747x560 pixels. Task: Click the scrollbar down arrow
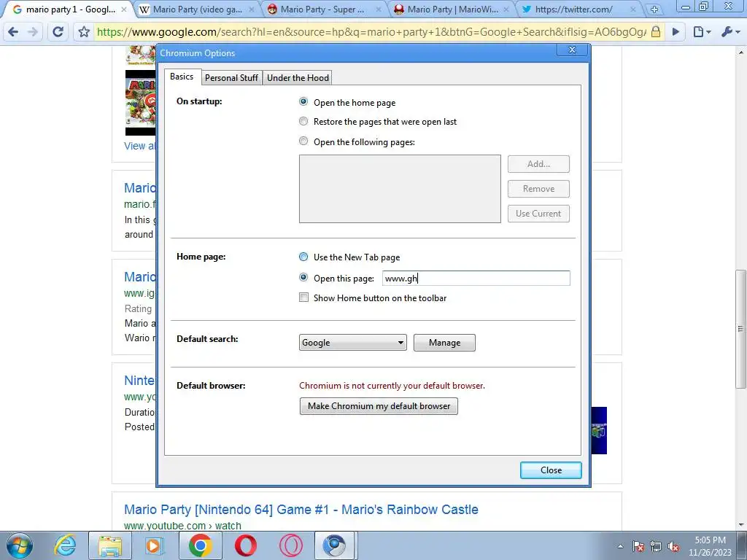[x=741, y=525]
